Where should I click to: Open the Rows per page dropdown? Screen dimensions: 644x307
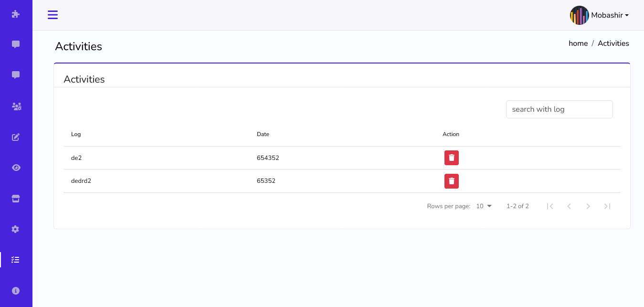point(483,206)
